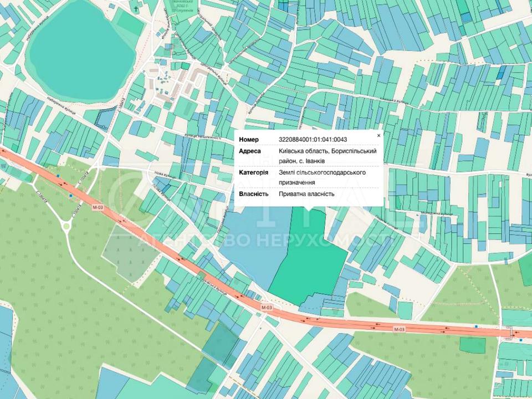Click the Категорія row value in the popup

(x=322, y=177)
